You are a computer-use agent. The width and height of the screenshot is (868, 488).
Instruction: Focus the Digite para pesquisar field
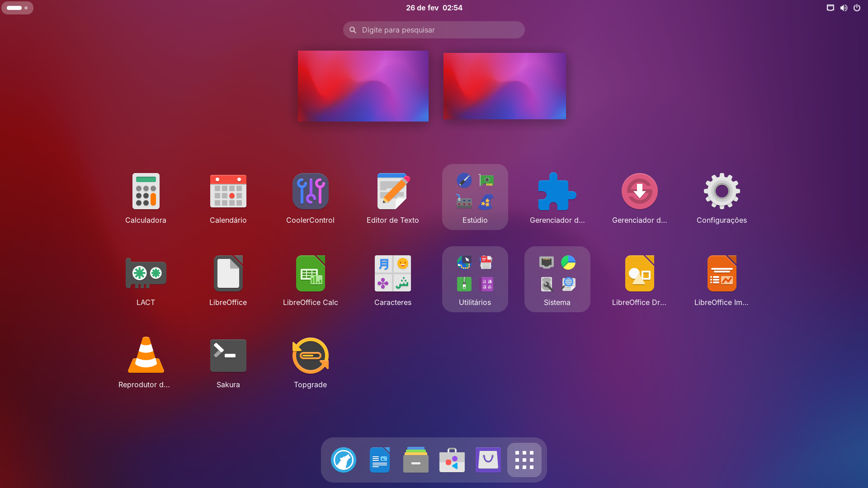(434, 30)
